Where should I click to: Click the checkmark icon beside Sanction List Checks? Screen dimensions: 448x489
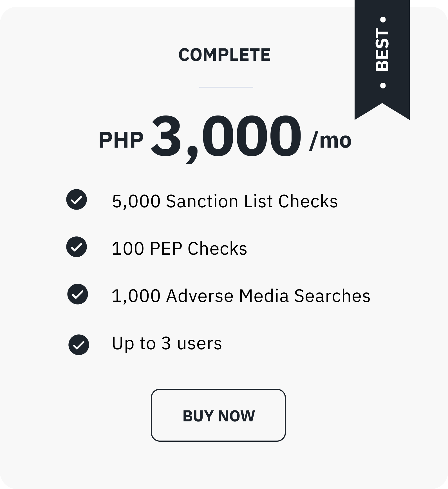[x=77, y=199]
